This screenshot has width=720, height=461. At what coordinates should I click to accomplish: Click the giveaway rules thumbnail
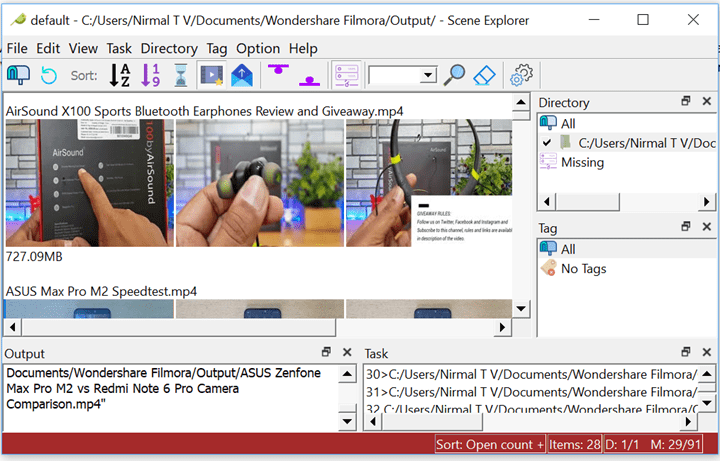click(x=429, y=183)
